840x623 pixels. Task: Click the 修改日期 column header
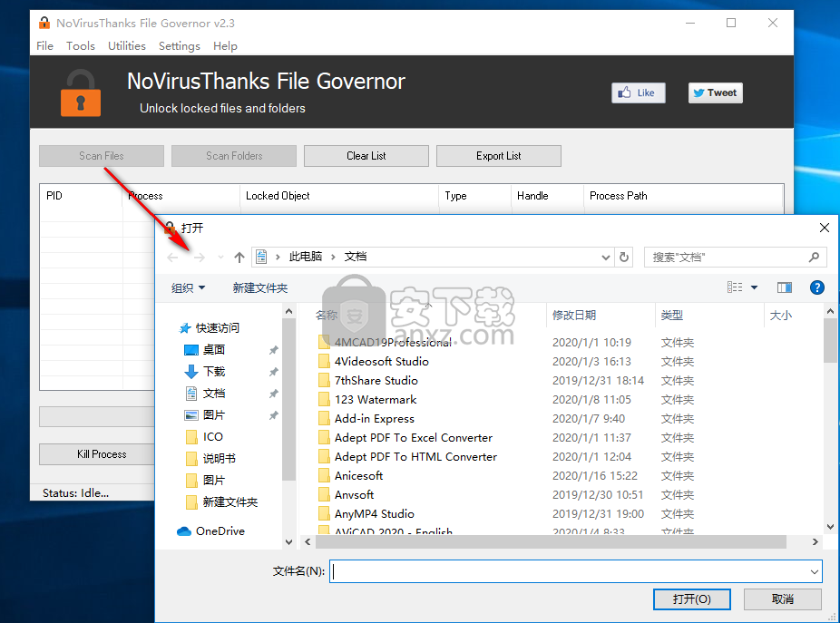[x=573, y=315]
